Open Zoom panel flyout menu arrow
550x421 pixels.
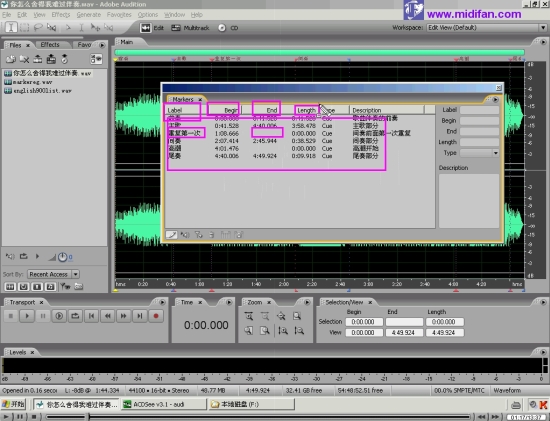[x=307, y=302]
